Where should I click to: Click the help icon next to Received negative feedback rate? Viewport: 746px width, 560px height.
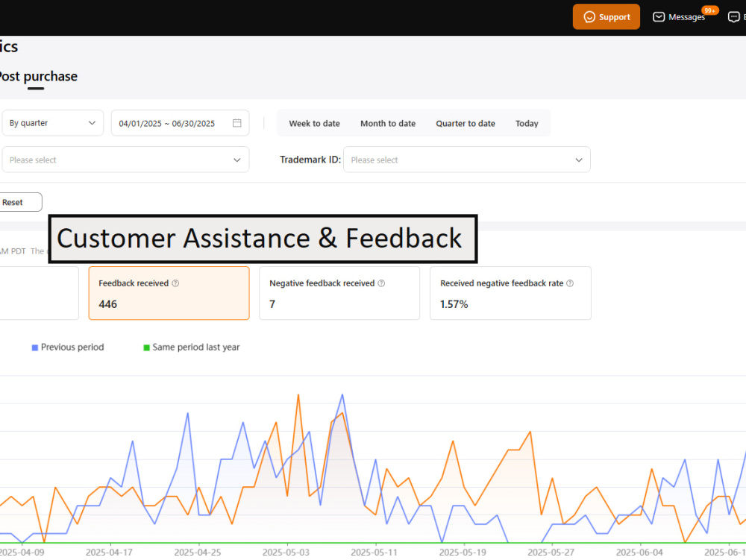point(570,283)
